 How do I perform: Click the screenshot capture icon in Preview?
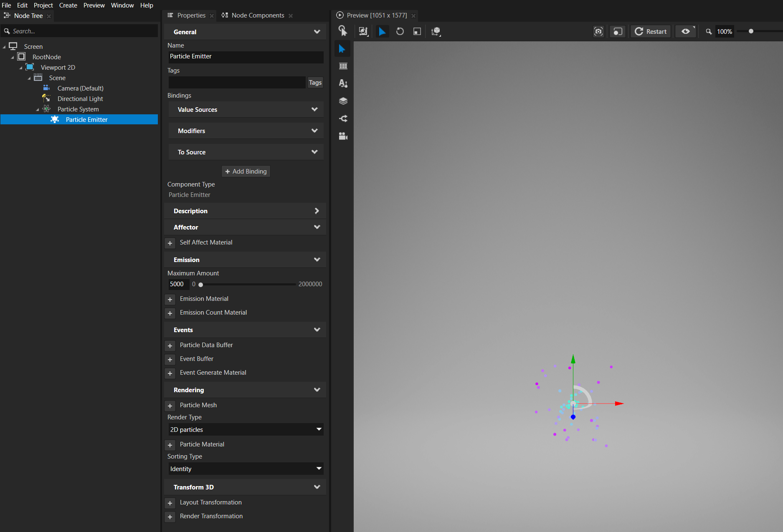(x=598, y=31)
